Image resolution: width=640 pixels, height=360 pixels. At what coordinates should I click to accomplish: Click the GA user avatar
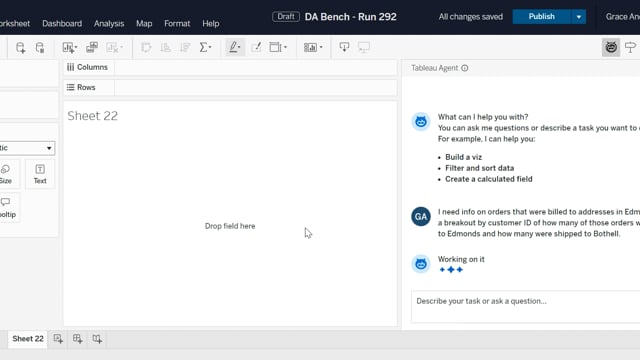click(x=421, y=217)
